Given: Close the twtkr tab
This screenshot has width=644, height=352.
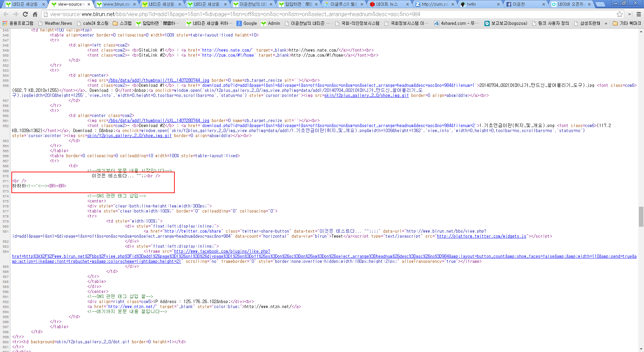Looking at the screenshot, I should coord(498,4).
